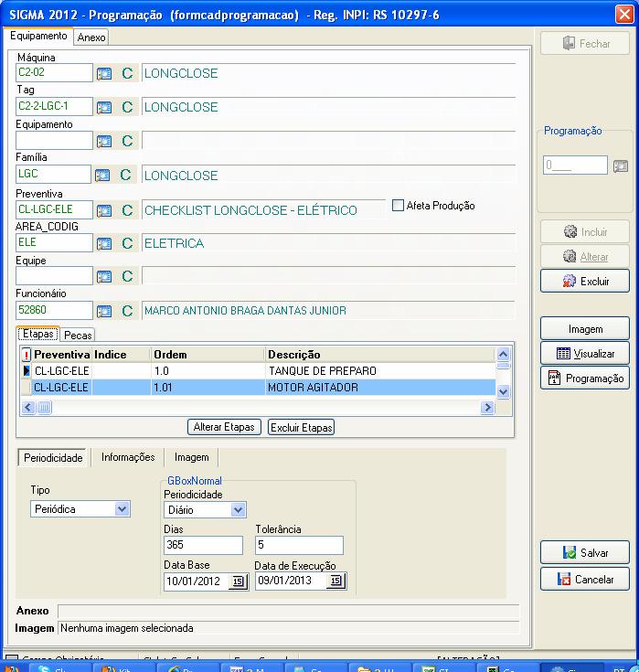This screenshot has height=672, width=639.
Task: Click the Programação calendar button
Action: tap(585, 378)
